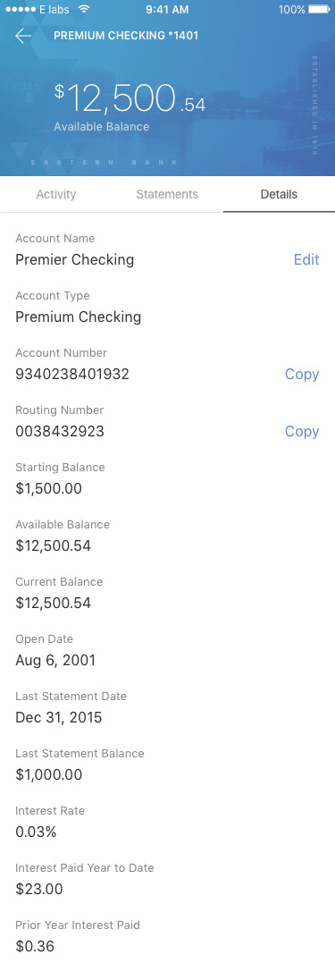Tap the Open Date Aug 6, 2001
Image resolution: width=335 pixels, height=980 pixels.
[x=55, y=661]
